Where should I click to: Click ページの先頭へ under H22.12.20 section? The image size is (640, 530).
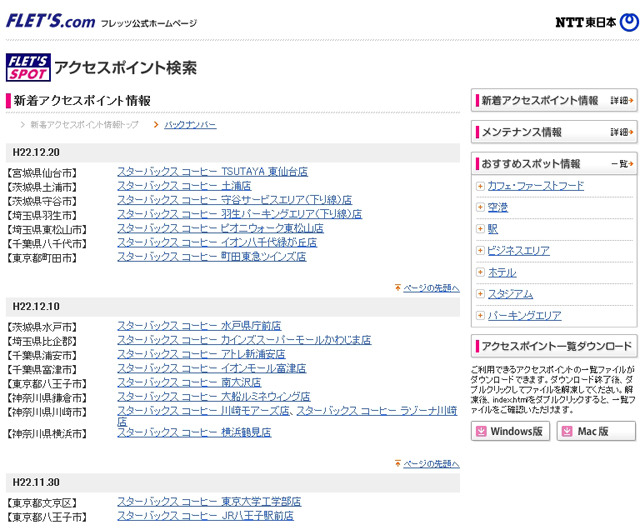pos(431,288)
